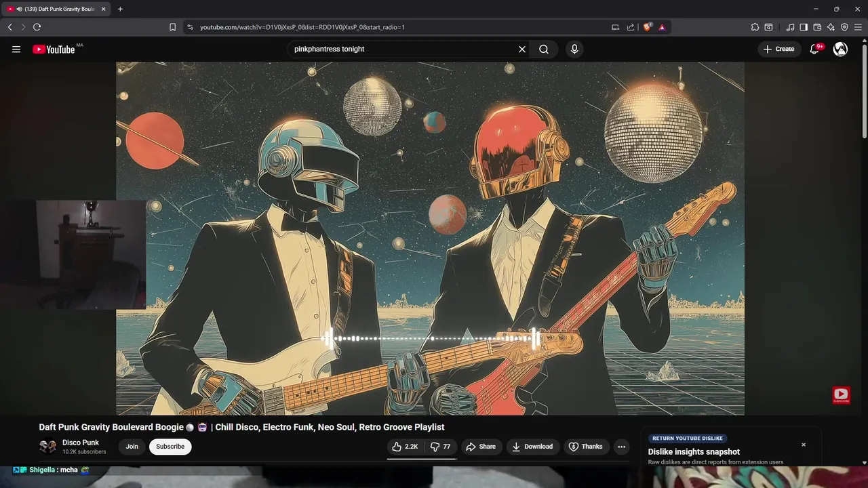Click the 10.2K subscribers text
The image size is (868, 488).
click(x=84, y=452)
